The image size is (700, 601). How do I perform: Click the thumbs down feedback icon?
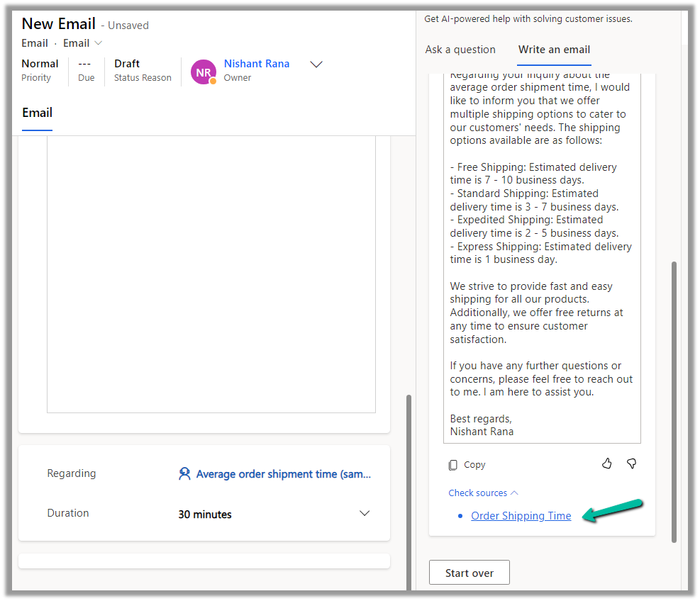[x=631, y=464]
